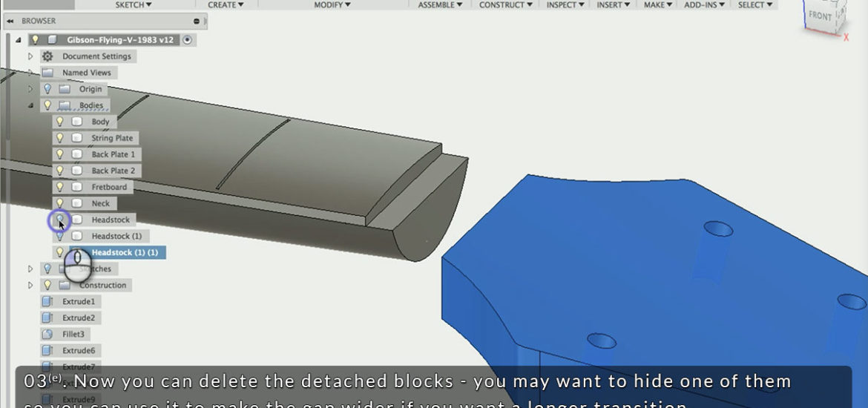
Task: Click the ViewCube FRONT face
Action: tap(820, 16)
